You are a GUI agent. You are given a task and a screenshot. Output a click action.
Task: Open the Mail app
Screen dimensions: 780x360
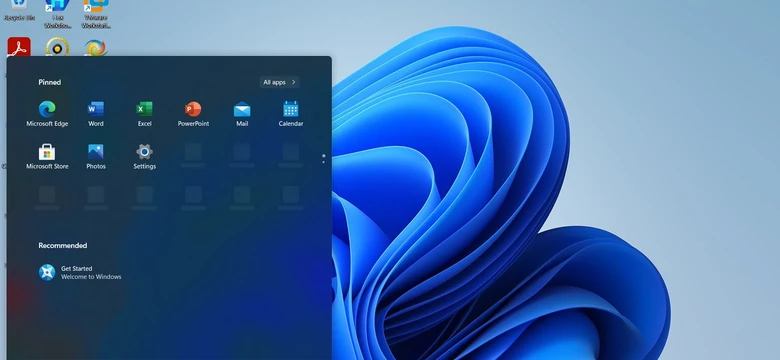pyautogui.click(x=242, y=114)
